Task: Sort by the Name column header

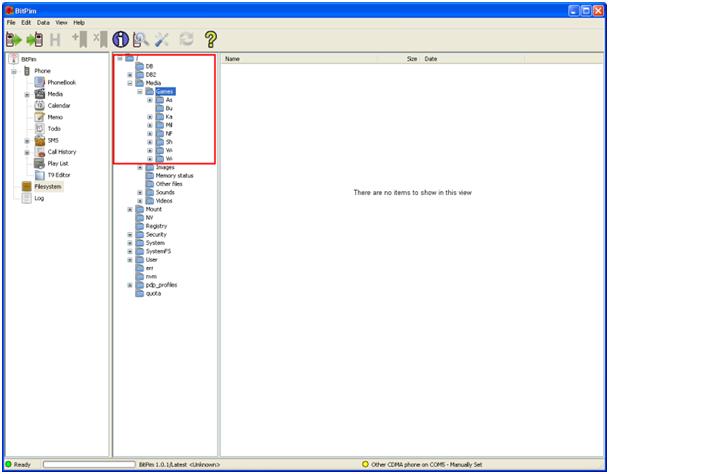Action: pos(298,59)
